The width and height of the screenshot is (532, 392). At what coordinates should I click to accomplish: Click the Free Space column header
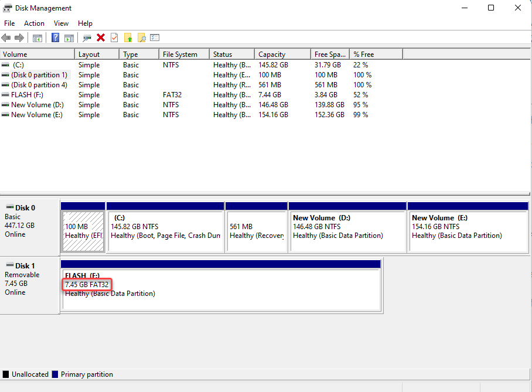pos(329,53)
